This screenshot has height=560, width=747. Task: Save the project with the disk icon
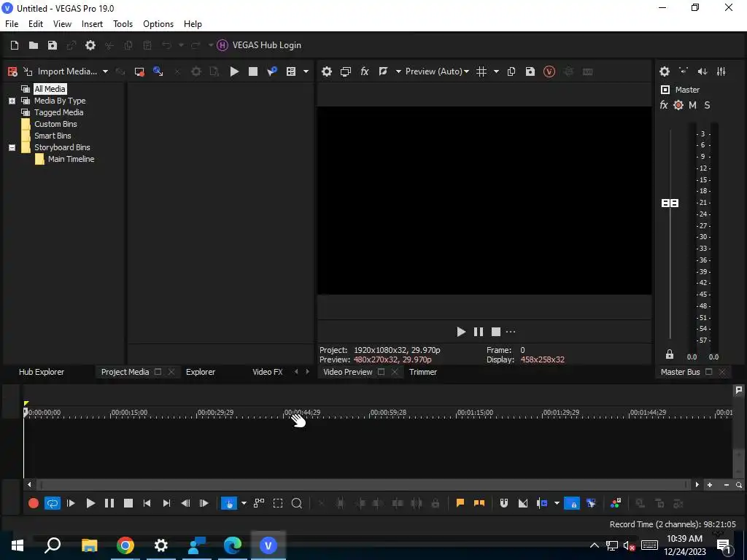coord(53,45)
